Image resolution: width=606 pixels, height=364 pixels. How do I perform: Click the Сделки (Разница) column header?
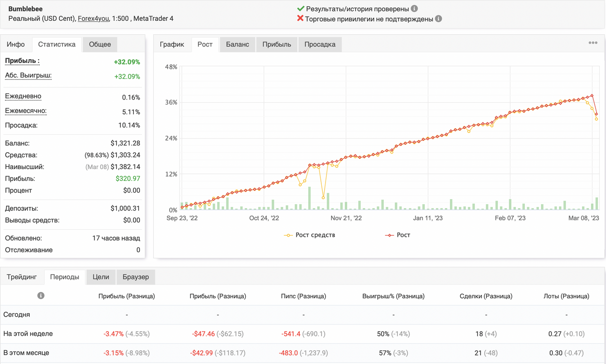[x=486, y=296]
